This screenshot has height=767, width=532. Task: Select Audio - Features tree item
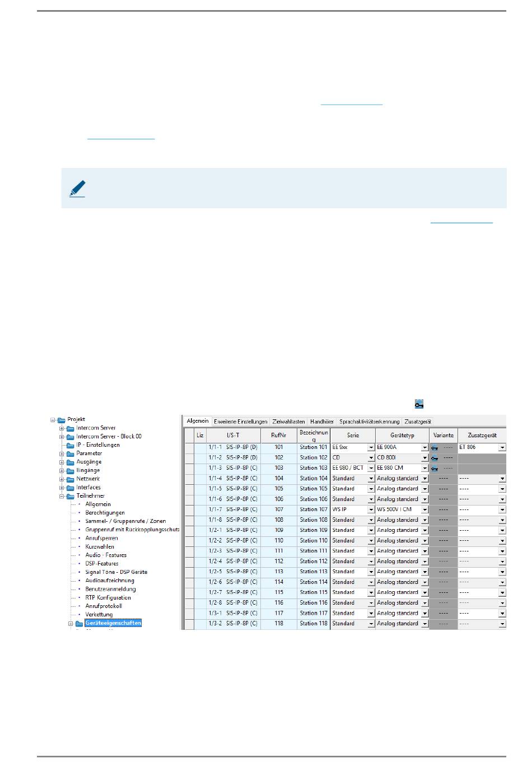106,555
